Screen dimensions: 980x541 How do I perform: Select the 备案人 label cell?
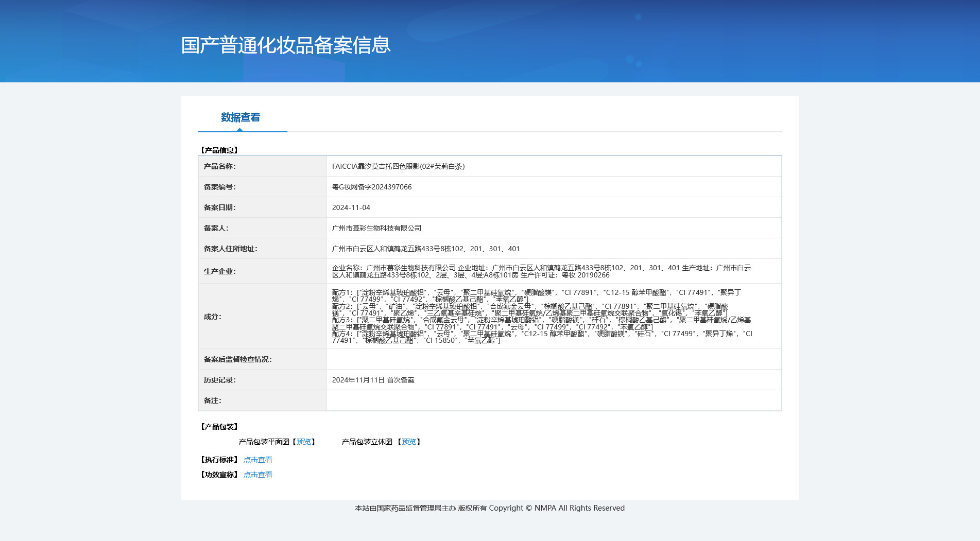(263, 228)
